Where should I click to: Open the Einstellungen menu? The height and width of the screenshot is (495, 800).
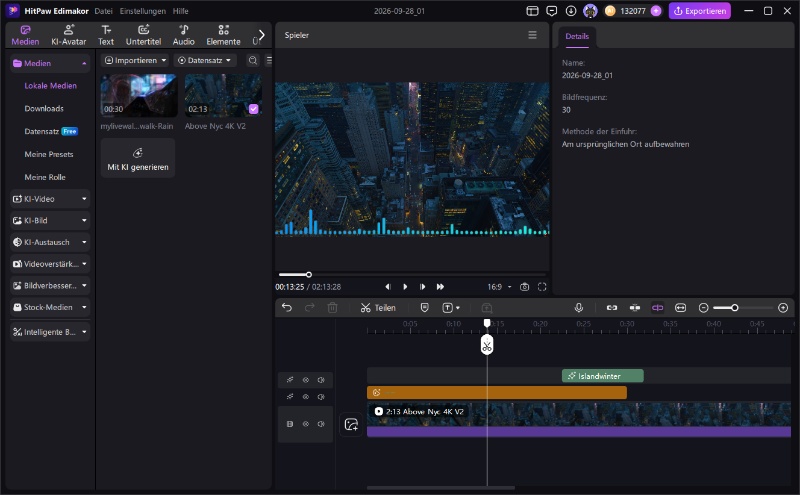coord(142,11)
